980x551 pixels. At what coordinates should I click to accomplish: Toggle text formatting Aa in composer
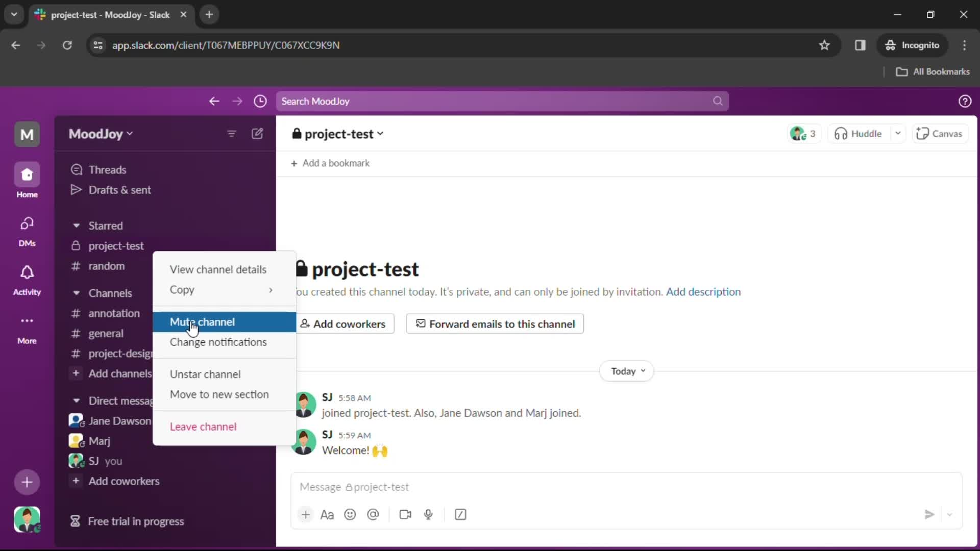pos(327,514)
